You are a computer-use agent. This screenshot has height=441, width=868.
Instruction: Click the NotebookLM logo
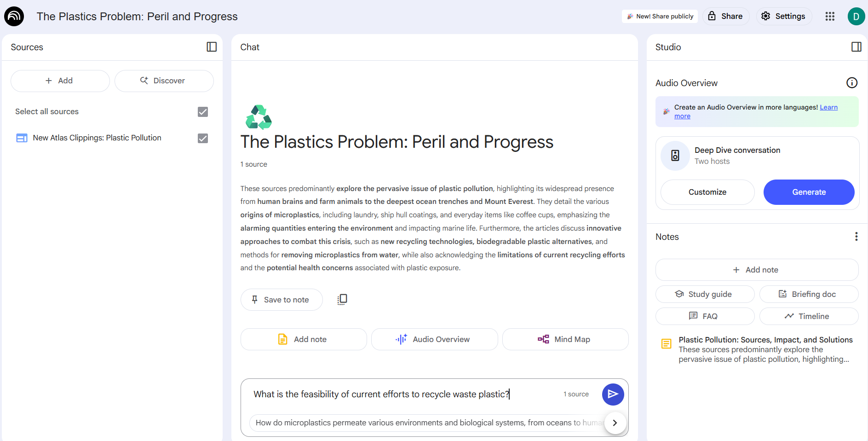pos(14,17)
